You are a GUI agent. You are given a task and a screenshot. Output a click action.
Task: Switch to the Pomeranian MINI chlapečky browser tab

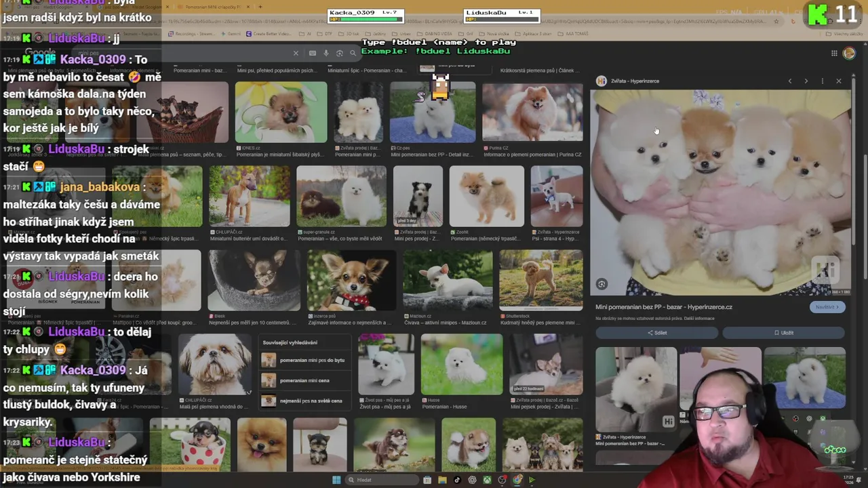214,7
